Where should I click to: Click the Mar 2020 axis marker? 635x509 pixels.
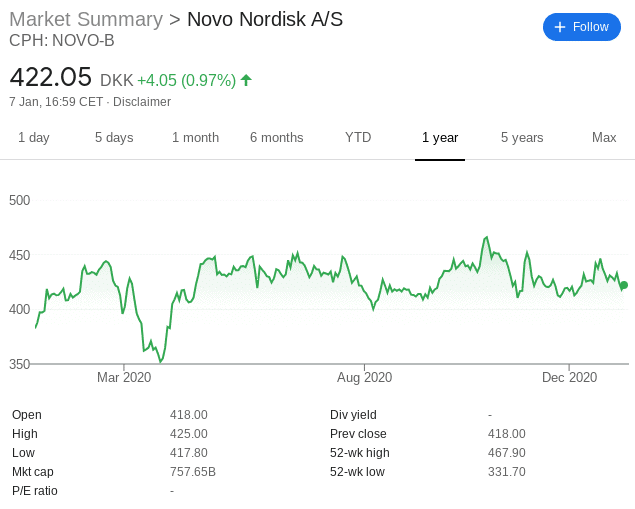124,377
